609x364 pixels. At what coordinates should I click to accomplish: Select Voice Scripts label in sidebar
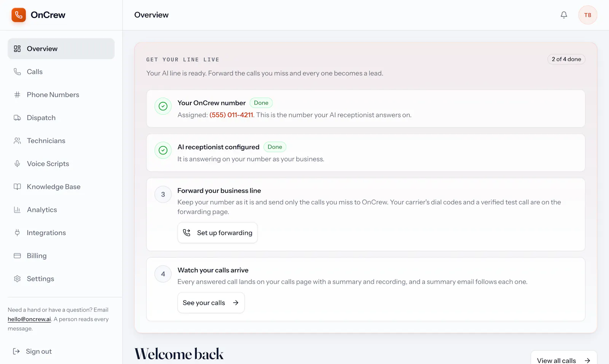tap(48, 164)
